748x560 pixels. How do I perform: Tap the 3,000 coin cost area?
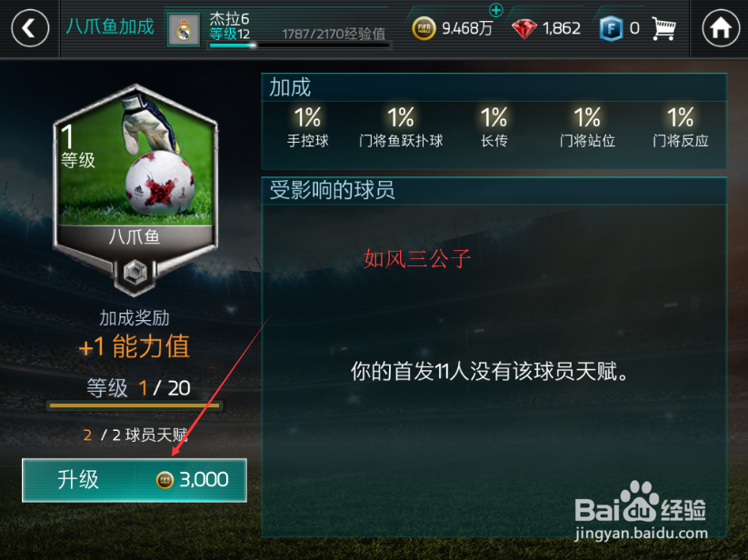click(x=191, y=480)
